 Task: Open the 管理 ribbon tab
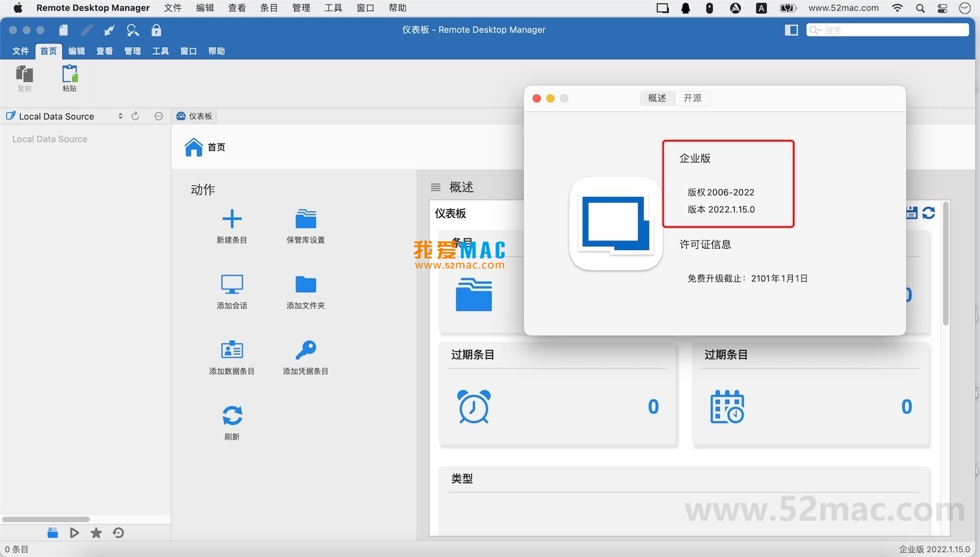132,51
